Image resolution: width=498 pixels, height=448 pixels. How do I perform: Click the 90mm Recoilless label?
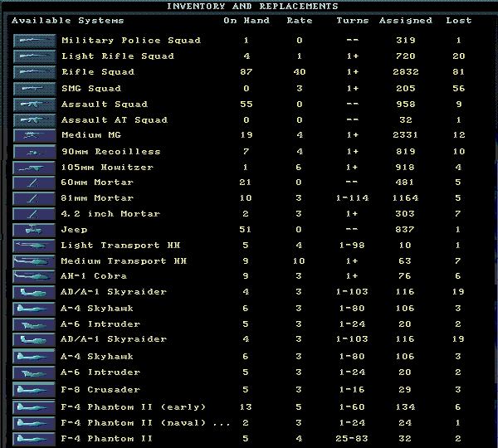click(x=111, y=152)
